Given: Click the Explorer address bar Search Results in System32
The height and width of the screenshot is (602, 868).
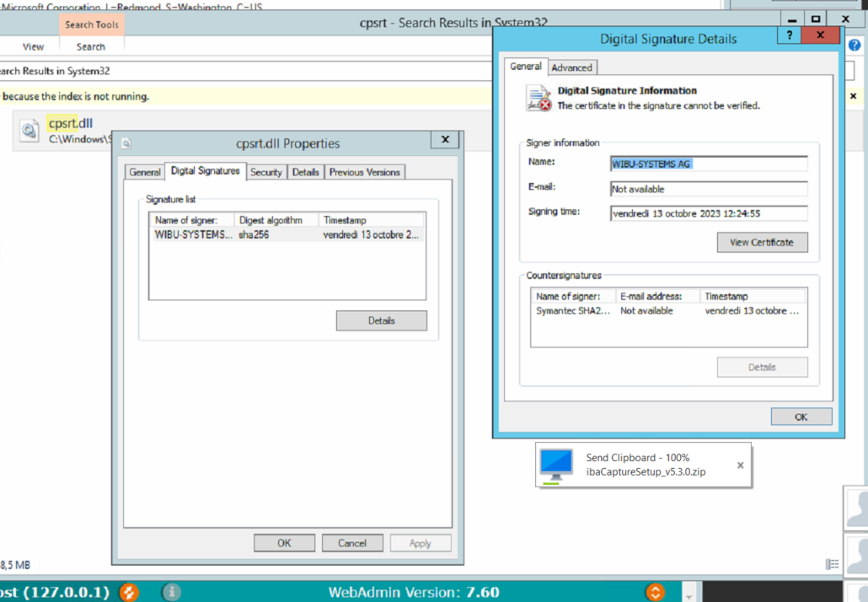Looking at the screenshot, I should coord(246,71).
